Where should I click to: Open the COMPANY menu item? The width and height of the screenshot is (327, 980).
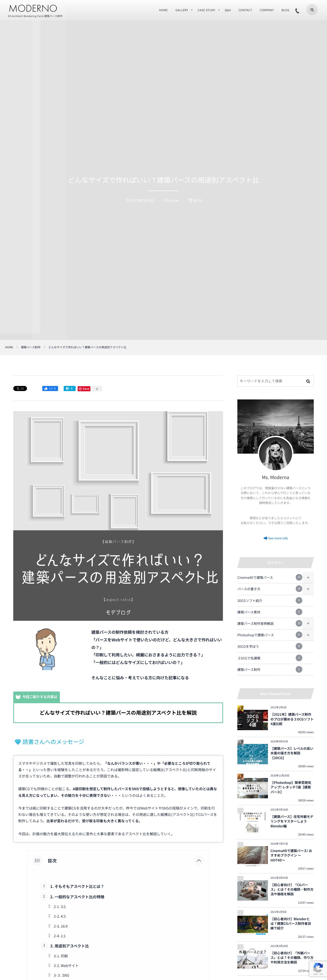(266, 10)
